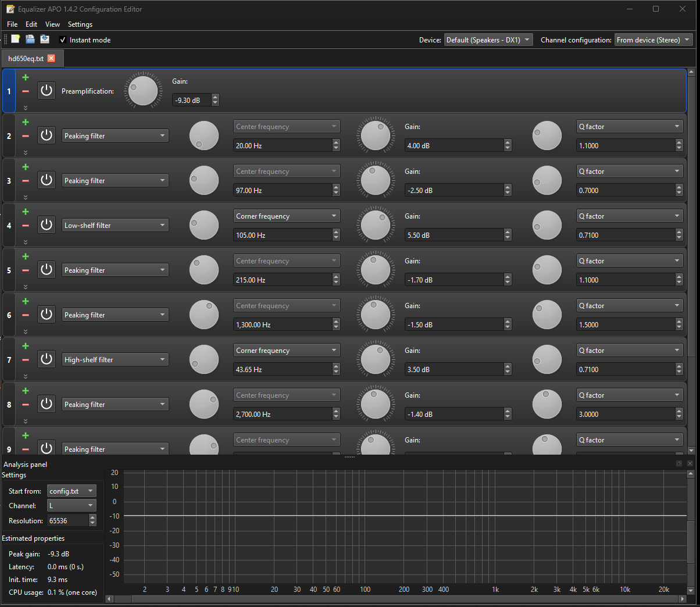Open Start from config.txt dropdown
700x607 pixels.
pyautogui.click(x=72, y=491)
